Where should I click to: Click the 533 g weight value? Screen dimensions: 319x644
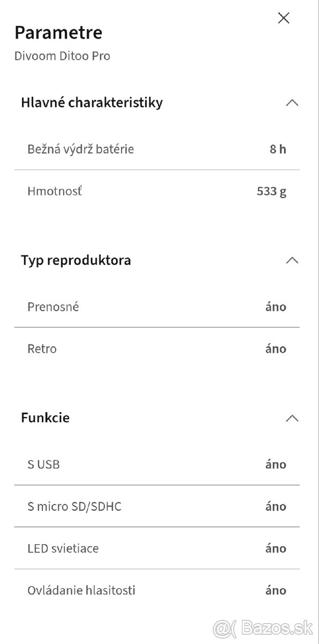(272, 191)
